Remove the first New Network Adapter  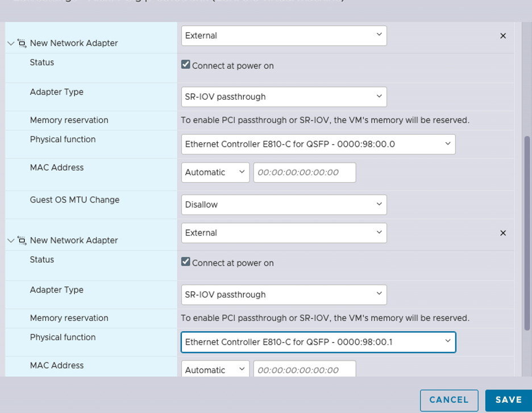503,36
